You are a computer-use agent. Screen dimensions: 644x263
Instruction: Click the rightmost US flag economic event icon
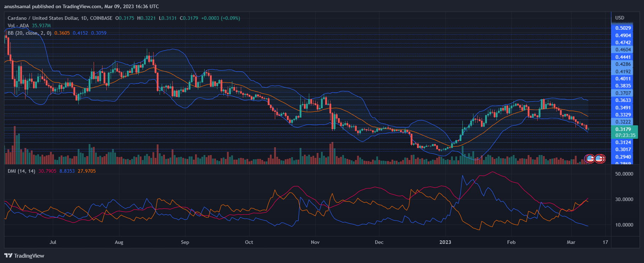click(600, 159)
